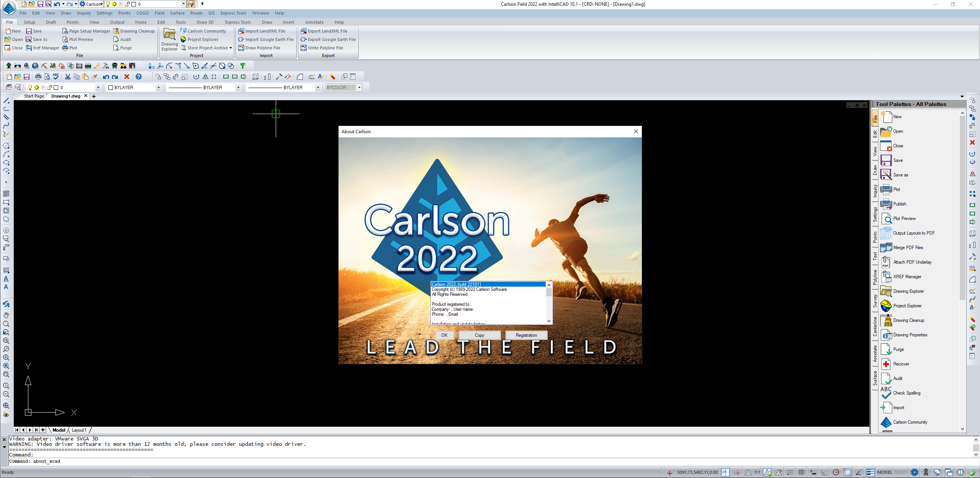The width and height of the screenshot is (980, 478).
Task: Click the Drawing Explorer ribbon icon
Action: click(x=169, y=39)
